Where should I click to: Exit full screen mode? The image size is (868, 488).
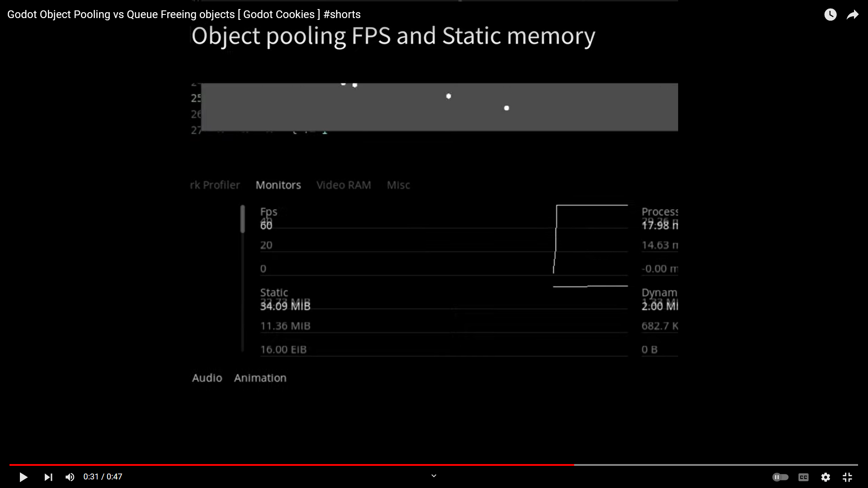[x=847, y=477]
